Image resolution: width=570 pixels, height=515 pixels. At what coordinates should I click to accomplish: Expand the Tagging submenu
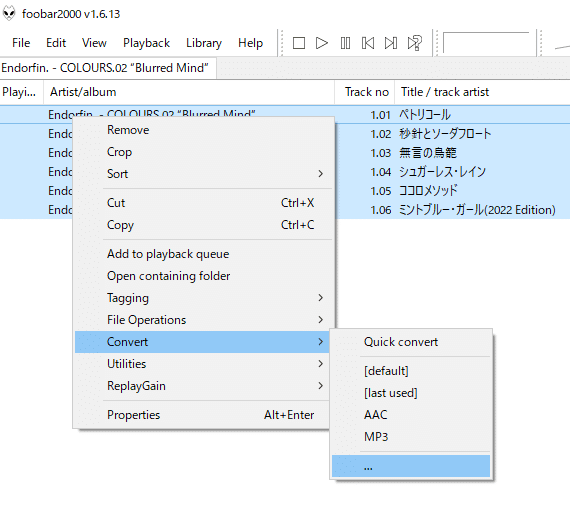pyautogui.click(x=204, y=298)
